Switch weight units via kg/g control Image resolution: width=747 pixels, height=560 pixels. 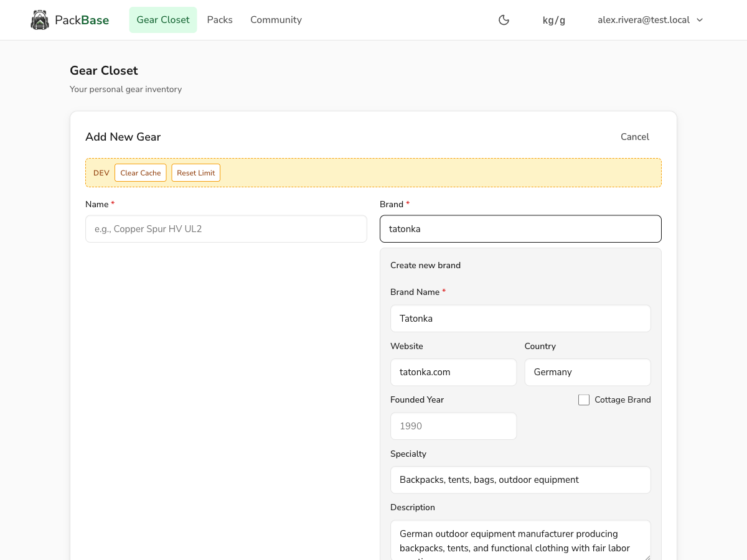coord(553,20)
